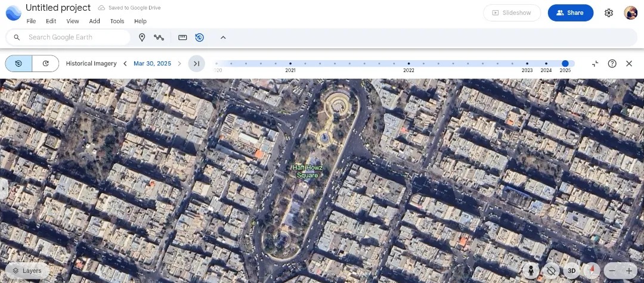Screen dimensions: 644x283
Task: Click the Haft Howz Square label
Action: (308, 172)
